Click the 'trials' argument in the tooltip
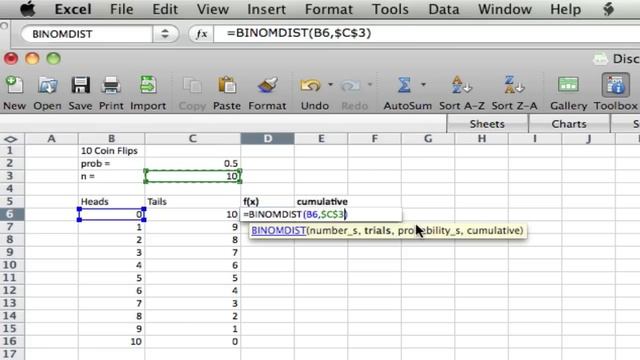 [377, 231]
